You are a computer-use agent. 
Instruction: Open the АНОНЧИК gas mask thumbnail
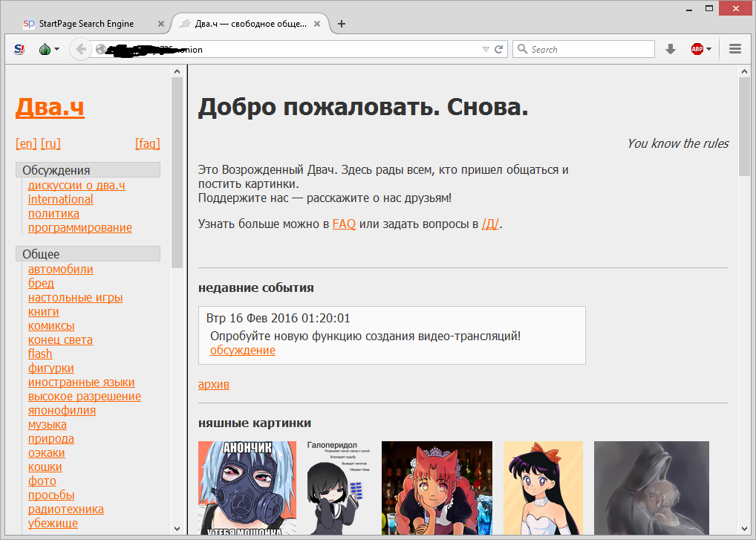pos(247,488)
